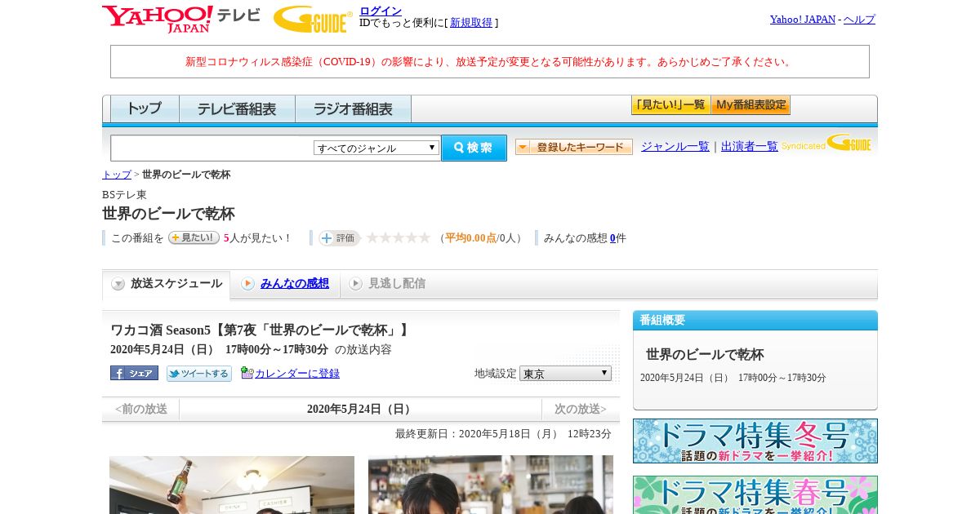Click the Yahoo! JAPAN テレビ logo
The width and height of the screenshot is (980, 514).
(x=181, y=19)
